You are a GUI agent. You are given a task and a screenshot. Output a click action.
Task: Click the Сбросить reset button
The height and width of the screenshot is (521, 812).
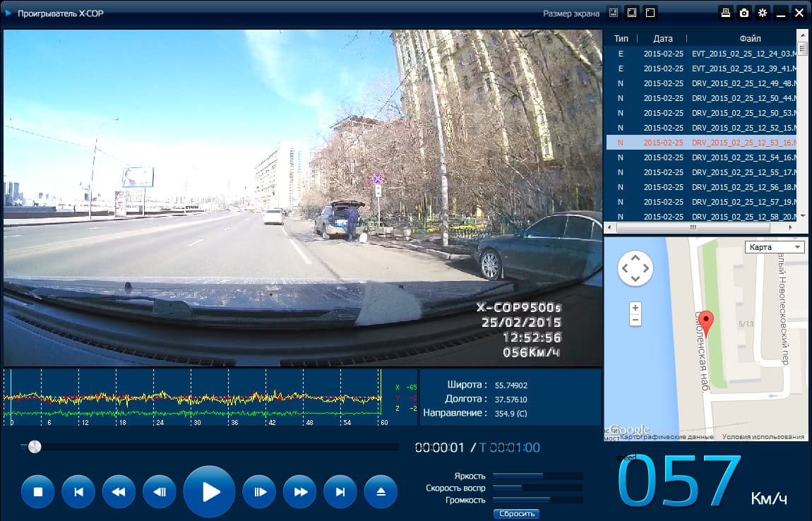[x=516, y=513]
